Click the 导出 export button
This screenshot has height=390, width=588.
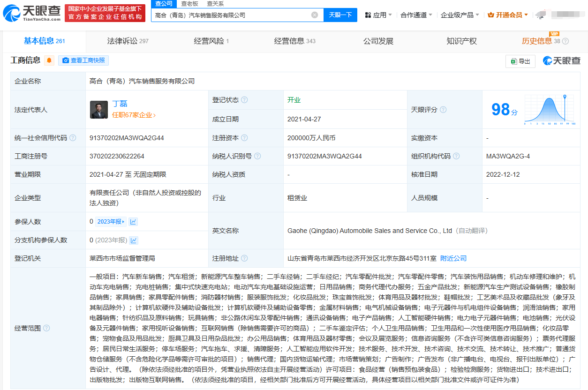click(x=520, y=61)
